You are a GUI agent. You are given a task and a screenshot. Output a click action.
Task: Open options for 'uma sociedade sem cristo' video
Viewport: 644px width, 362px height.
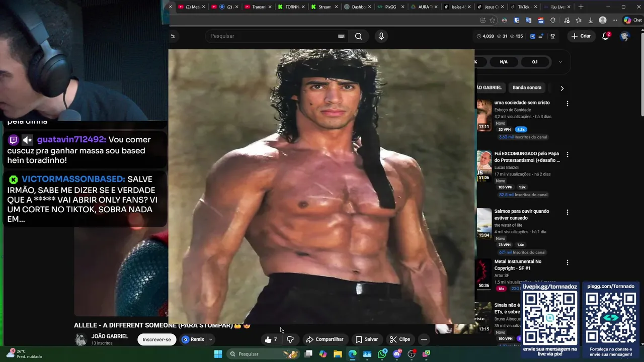[x=568, y=104]
